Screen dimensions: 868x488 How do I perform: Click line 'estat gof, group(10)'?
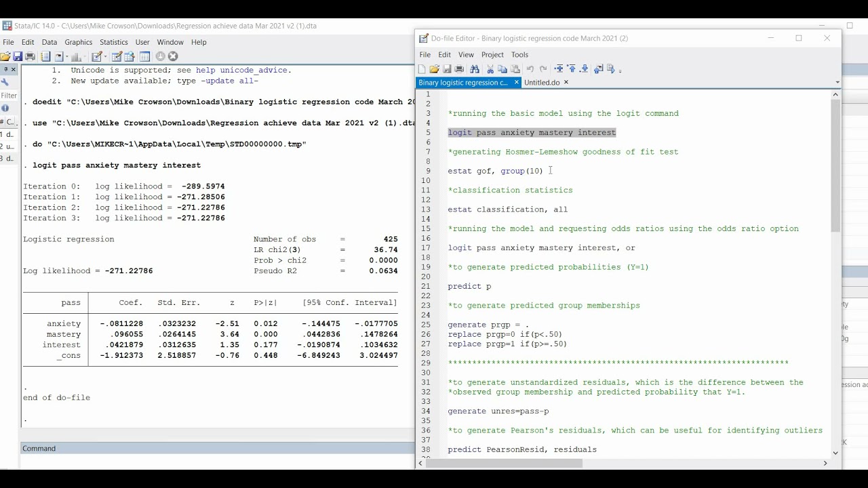click(495, 171)
